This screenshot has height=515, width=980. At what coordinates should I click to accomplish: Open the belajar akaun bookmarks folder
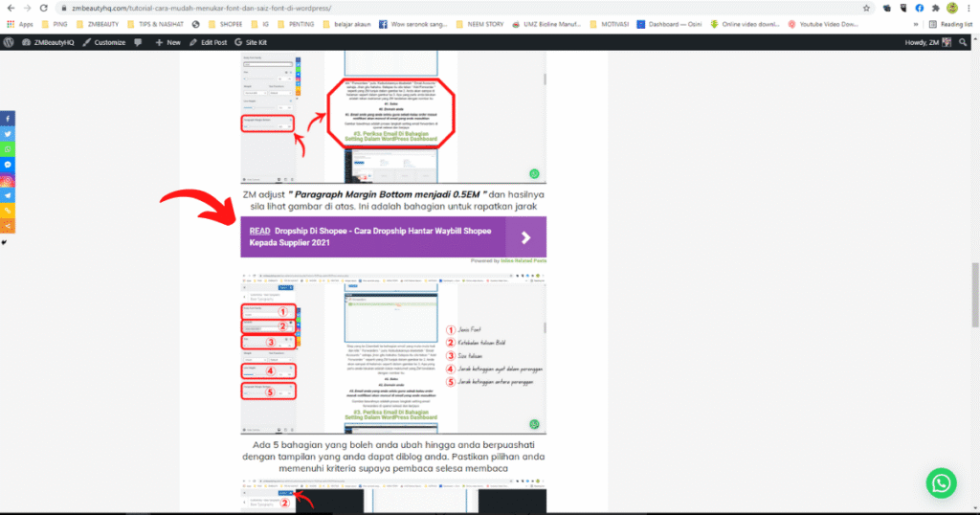(346, 24)
